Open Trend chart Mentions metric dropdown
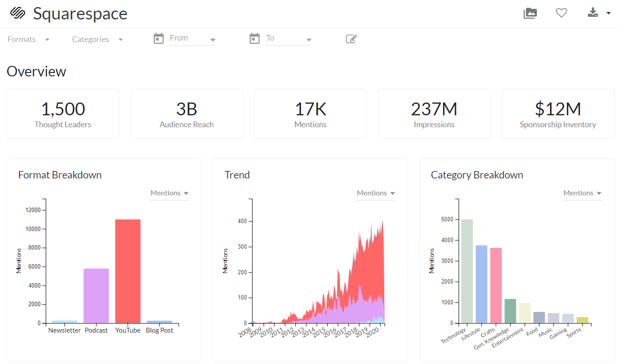This screenshot has height=364, width=619. coord(376,193)
